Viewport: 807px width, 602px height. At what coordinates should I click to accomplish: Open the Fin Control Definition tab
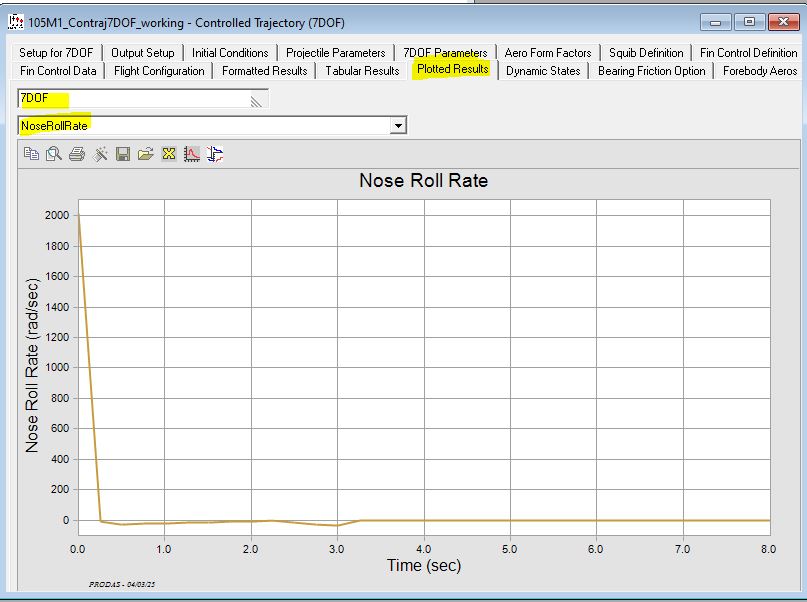(x=748, y=53)
